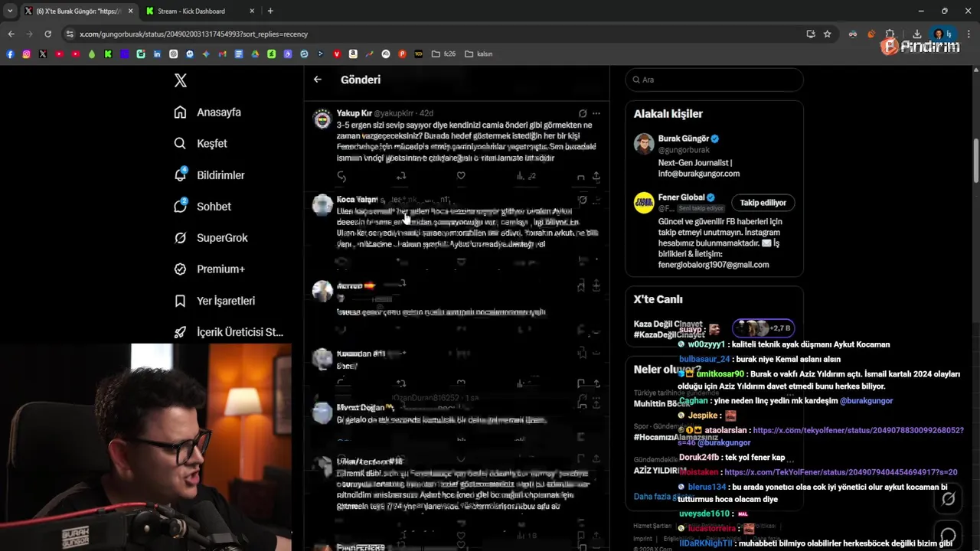The width and height of the screenshot is (980, 551).
Task: Focus the Ara search field
Action: coord(714,80)
